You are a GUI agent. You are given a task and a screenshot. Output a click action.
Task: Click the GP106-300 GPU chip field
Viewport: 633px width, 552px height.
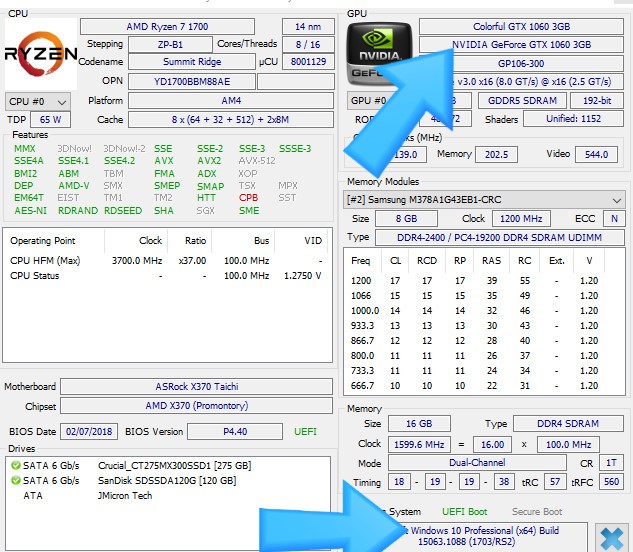521,63
